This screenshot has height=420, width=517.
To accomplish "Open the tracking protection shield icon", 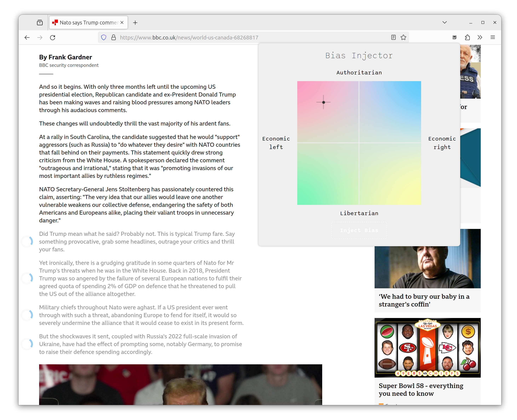I will click(104, 37).
